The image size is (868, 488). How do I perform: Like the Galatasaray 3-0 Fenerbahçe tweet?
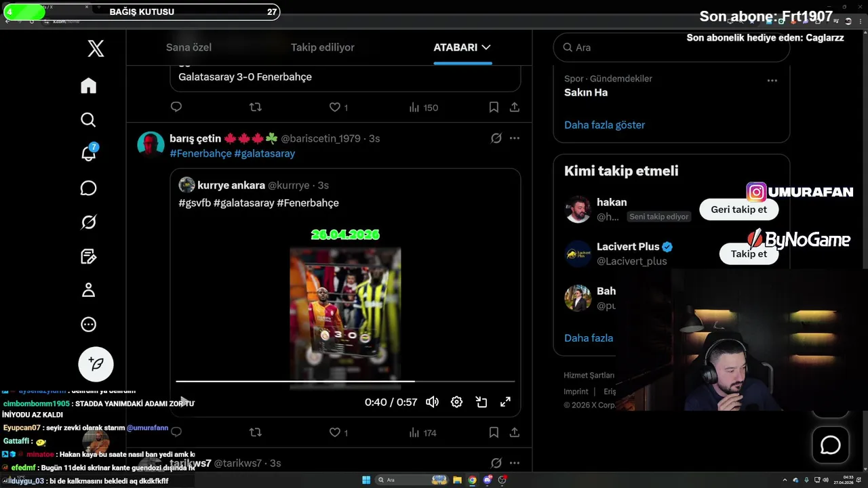(x=334, y=107)
